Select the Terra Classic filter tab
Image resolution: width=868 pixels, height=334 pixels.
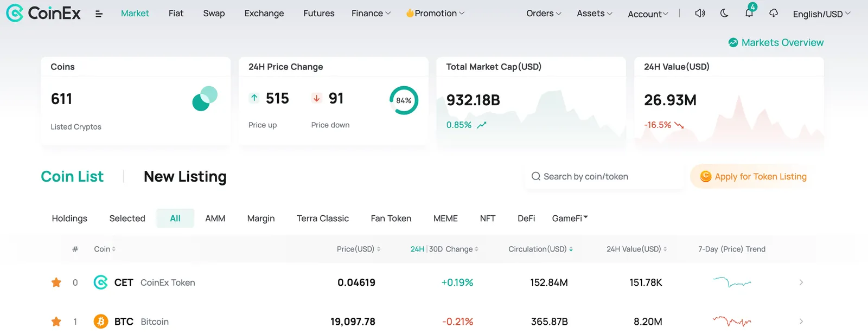coord(323,219)
